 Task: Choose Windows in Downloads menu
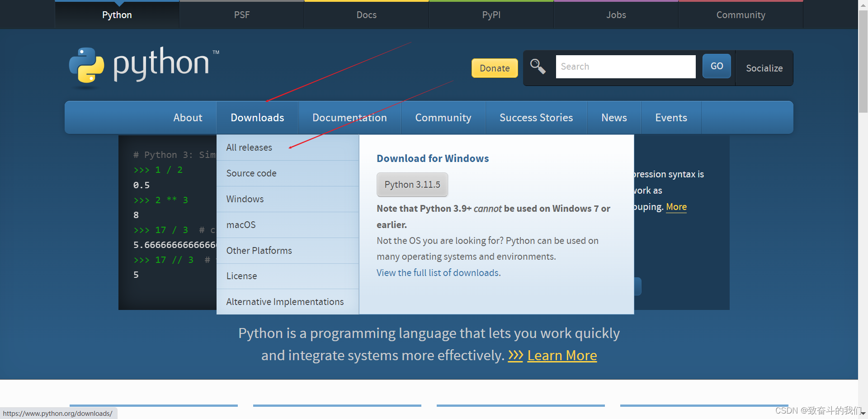pos(288,199)
